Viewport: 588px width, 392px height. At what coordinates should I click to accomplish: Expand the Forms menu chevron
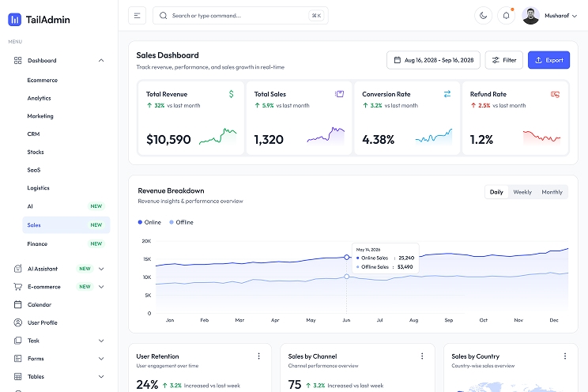(x=101, y=359)
